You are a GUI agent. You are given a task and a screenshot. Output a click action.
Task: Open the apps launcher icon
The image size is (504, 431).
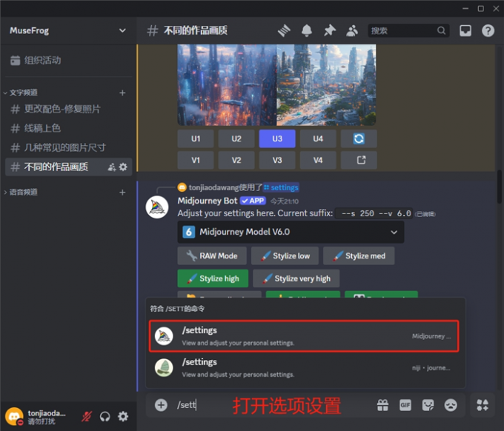click(x=483, y=405)
